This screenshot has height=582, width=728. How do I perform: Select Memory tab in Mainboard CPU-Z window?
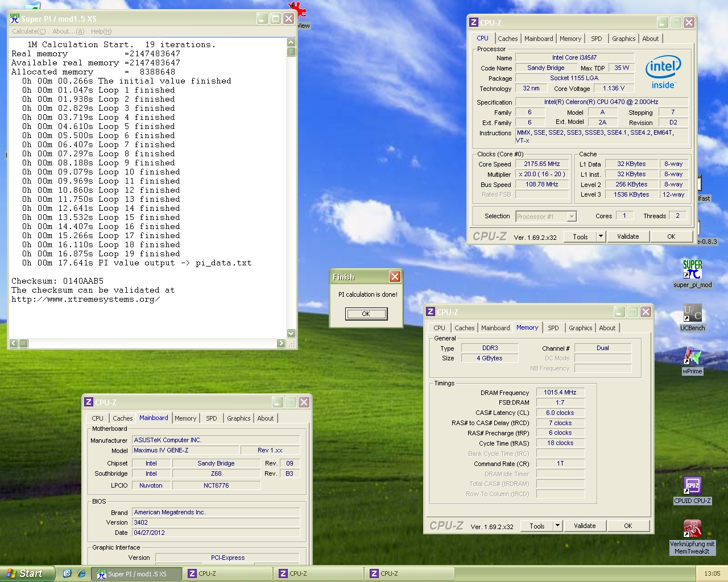tap(185, 418)
